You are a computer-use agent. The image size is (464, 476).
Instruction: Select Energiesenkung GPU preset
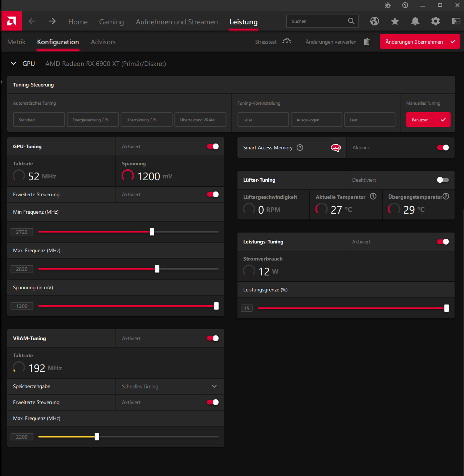tap(93, 120)
